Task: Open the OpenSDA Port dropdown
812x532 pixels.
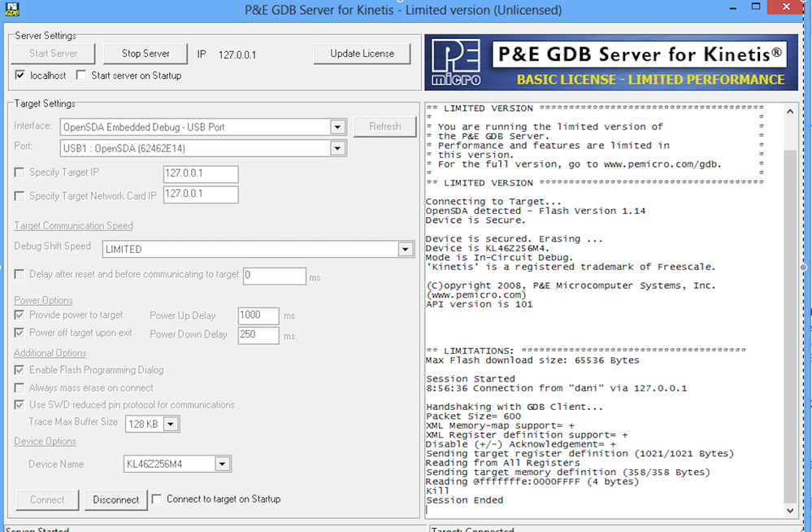Action: [x=338, y=147]
